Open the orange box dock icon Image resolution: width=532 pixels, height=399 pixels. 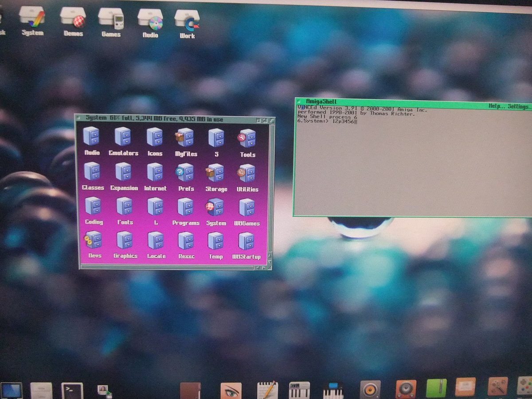[x=465, y=387]
